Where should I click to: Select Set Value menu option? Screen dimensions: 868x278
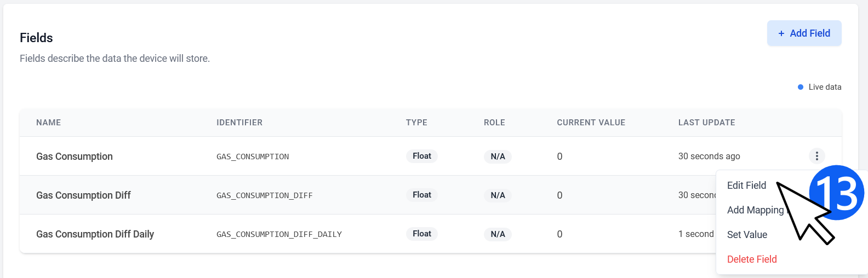click(747, 235)
